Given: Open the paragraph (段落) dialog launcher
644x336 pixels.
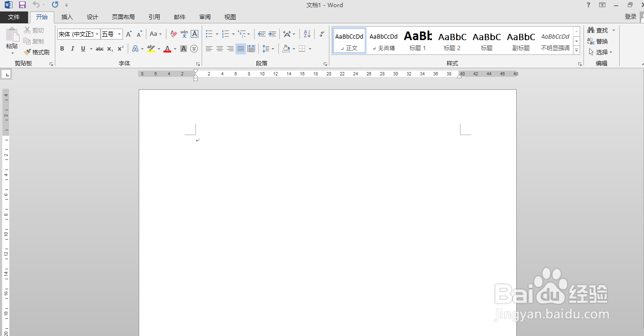Looking at the screenshot, I should 325,64.
